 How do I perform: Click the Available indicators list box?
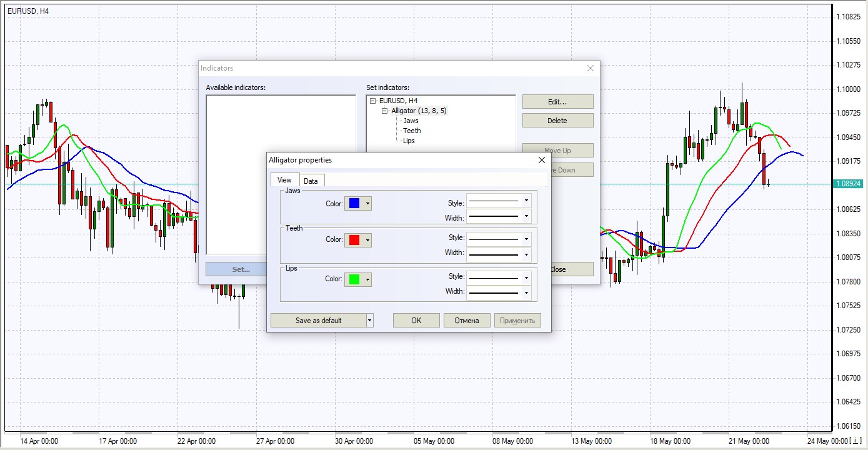281,175
